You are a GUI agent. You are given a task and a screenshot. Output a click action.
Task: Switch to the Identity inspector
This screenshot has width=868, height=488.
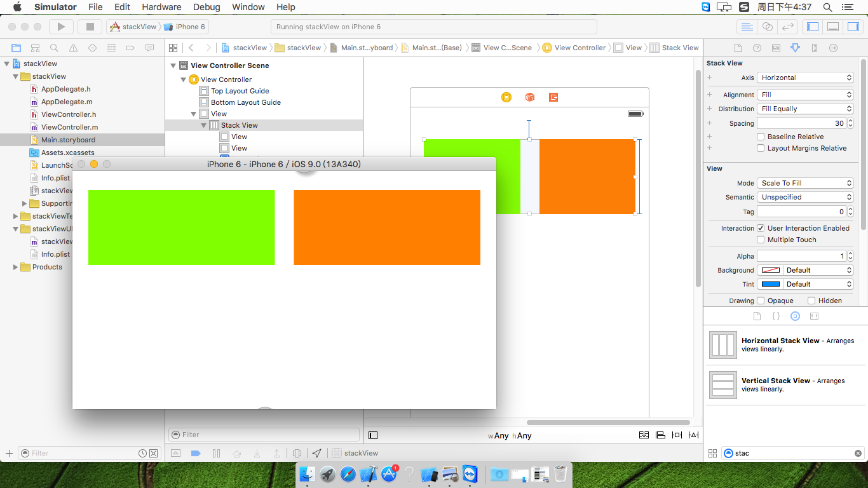point(776,48)
